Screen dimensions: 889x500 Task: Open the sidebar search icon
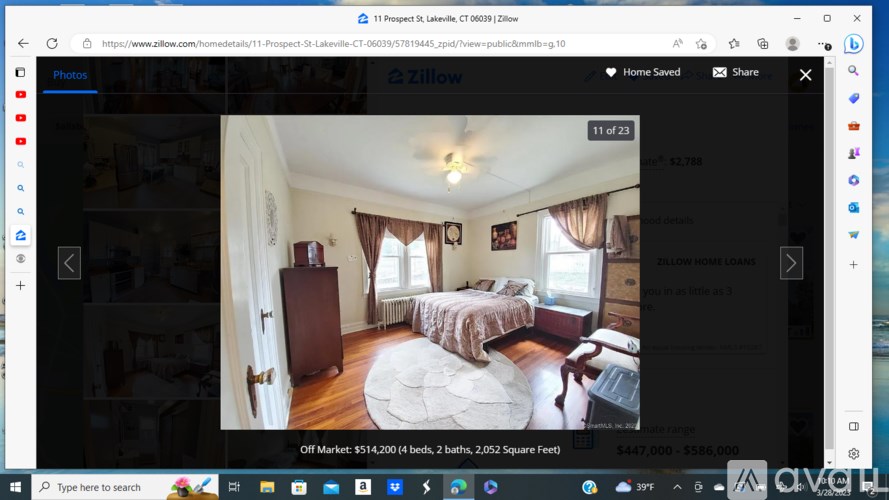point(853,71)
